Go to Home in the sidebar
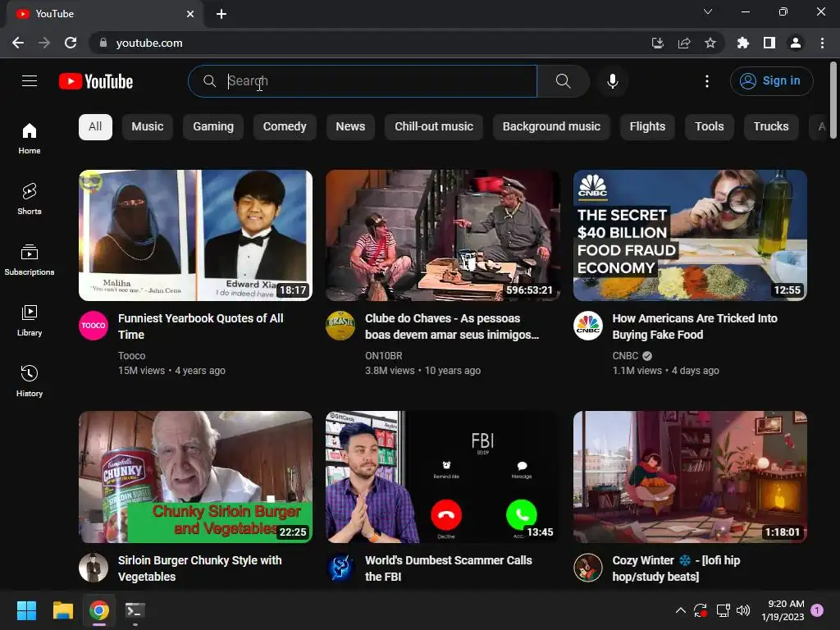This screenshot has height=630, width=840. pos(30,139)
